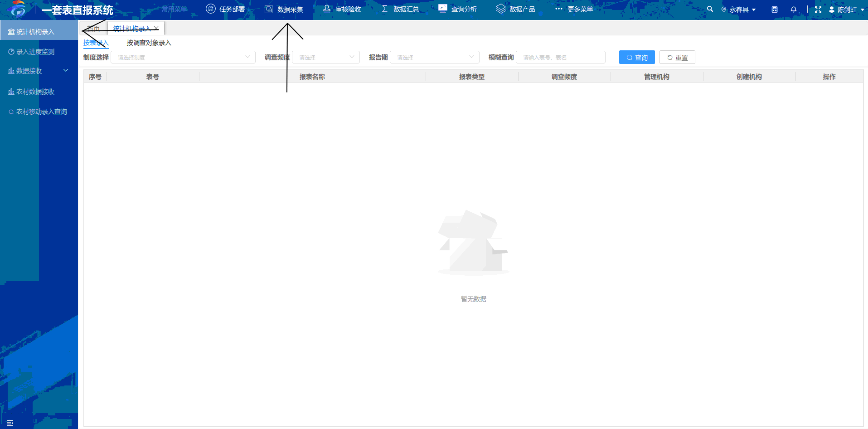Open the 报告期 dropdown
This screenshot has width=868, height=429.
pos(435,57)
